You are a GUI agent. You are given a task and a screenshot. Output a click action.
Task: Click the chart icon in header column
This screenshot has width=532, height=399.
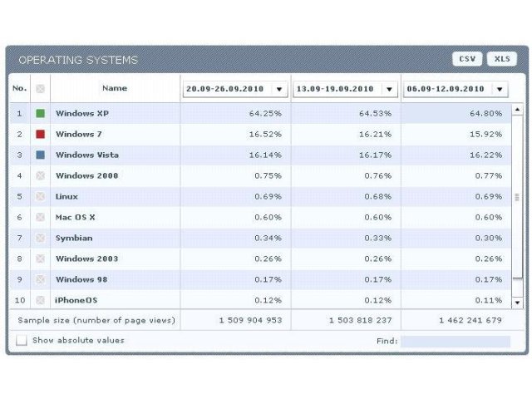pos(40,88)
